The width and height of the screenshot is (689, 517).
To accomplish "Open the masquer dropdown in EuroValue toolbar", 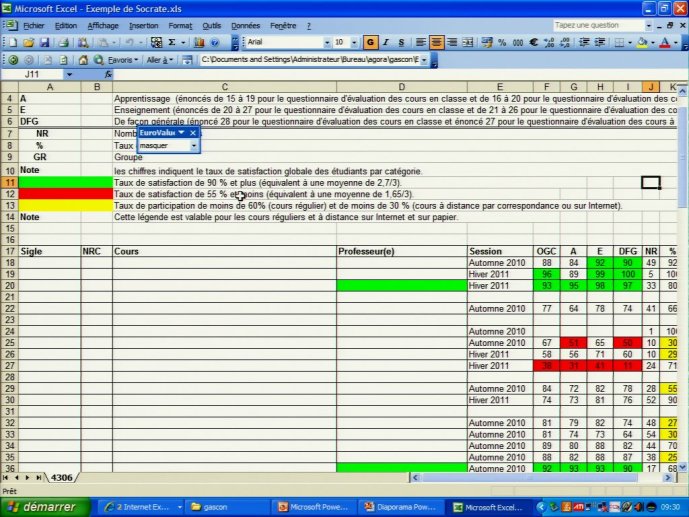I will tap(194, 146).
